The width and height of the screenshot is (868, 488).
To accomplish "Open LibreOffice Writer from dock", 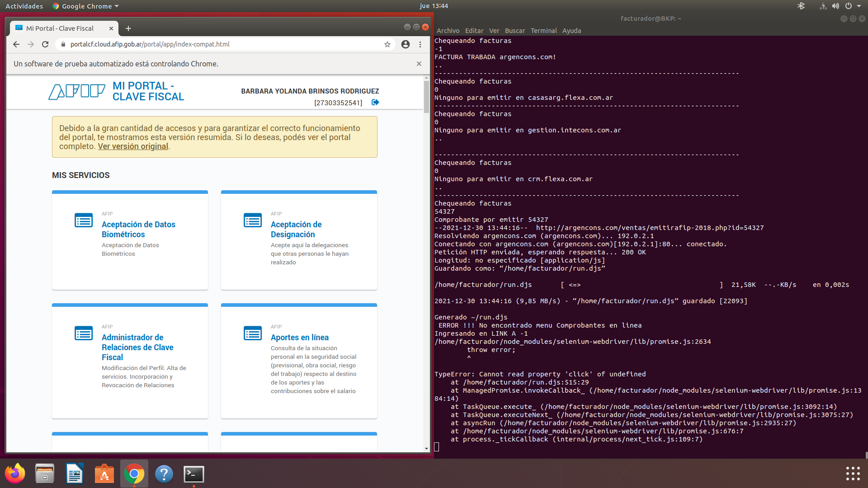I will click(75, 474).
